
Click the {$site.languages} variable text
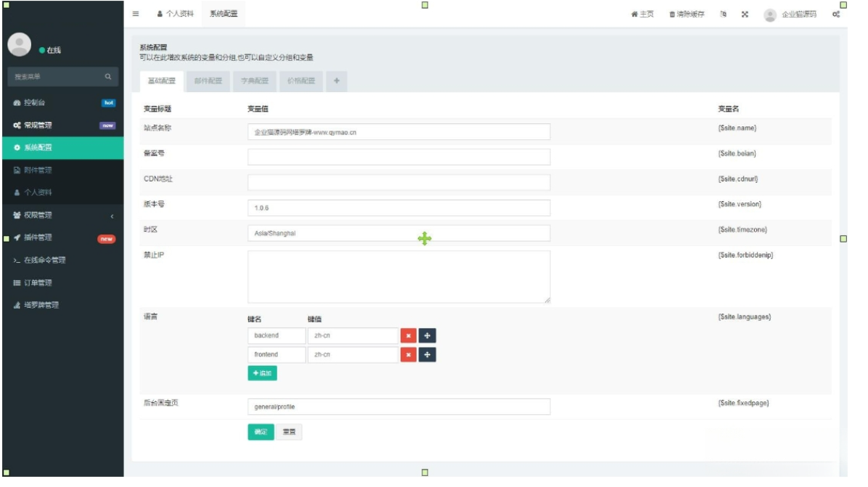tap(745, 318)
